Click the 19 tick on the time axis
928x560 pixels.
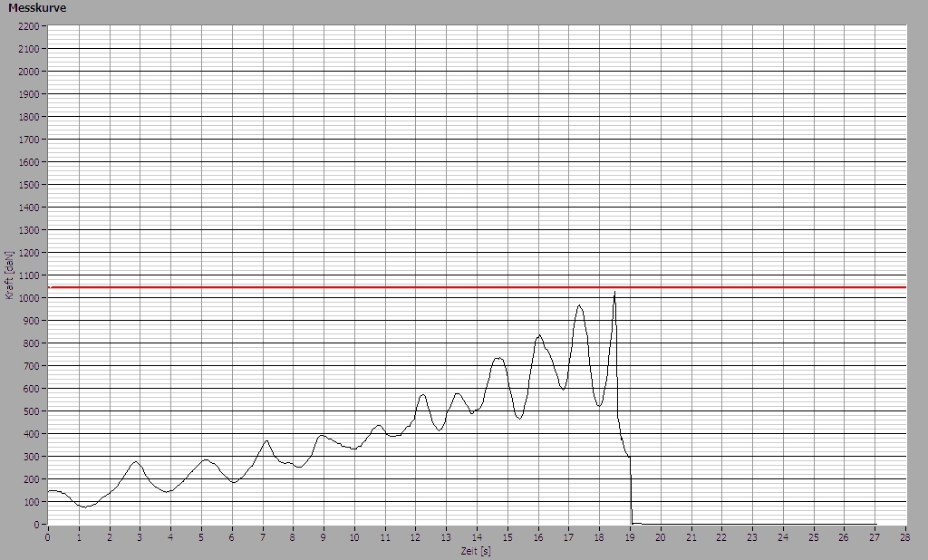[x=631, y=537]
